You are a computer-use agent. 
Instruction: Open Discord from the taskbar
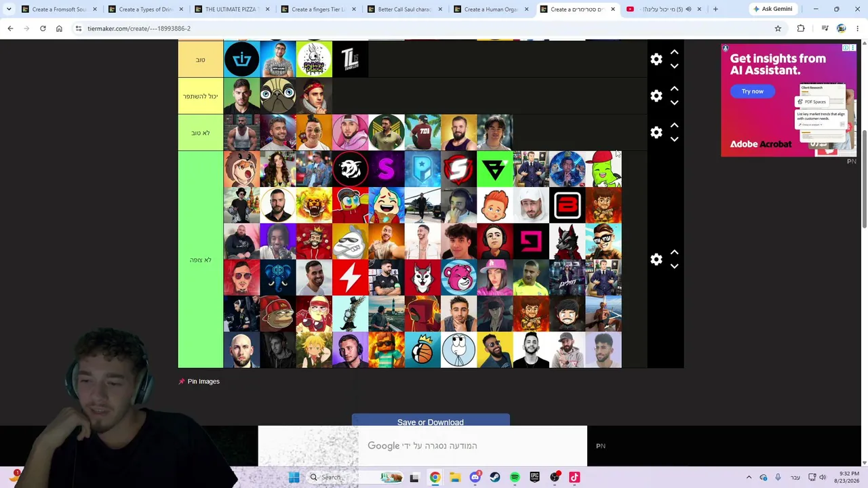(475, 477)
